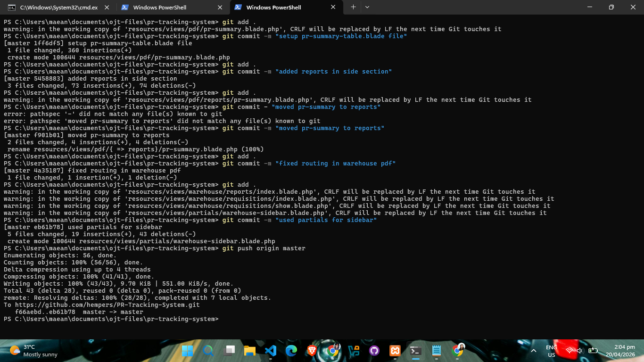Screen dimensions: 644x362
Task: Open XAMPP control panel icon in taskbar
Action: [x=395, y=351]
